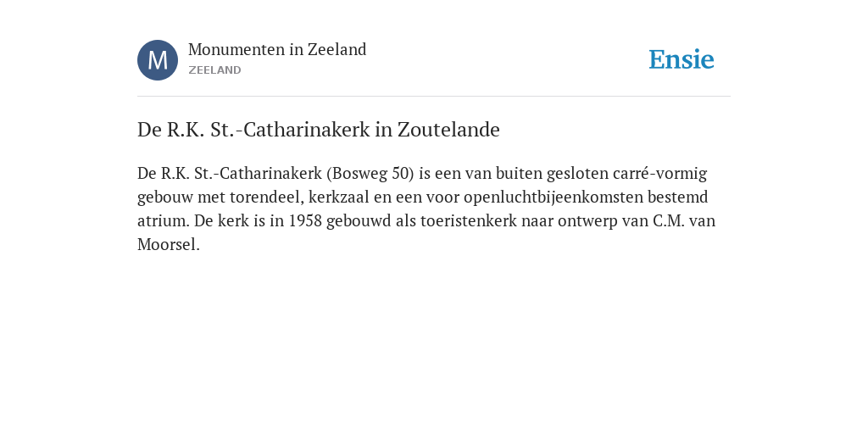Image resolution: width=868 pixels, height=434 pixels.
Task: Click the heading De R.K. St.-Catharinakerk in Zoutelande
Action: [x=319, y=130]
